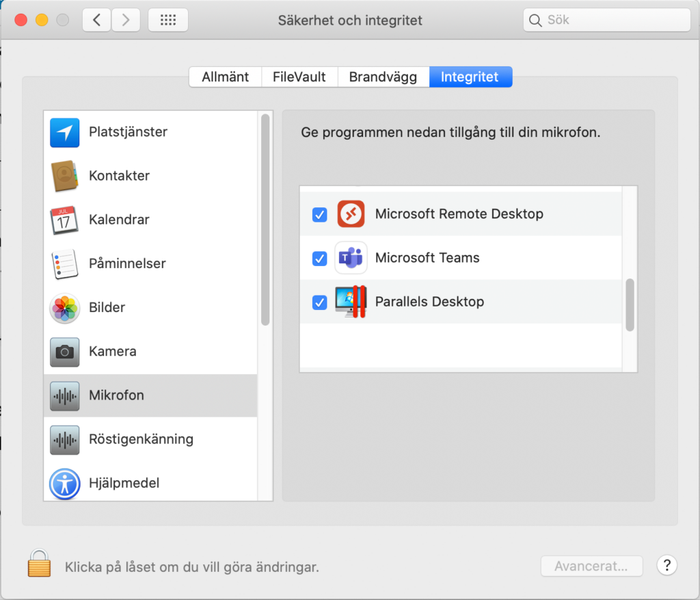Minimize the window with the yellow button
Viewport: 700px width, 600px height.
click(x=42, y=20)
